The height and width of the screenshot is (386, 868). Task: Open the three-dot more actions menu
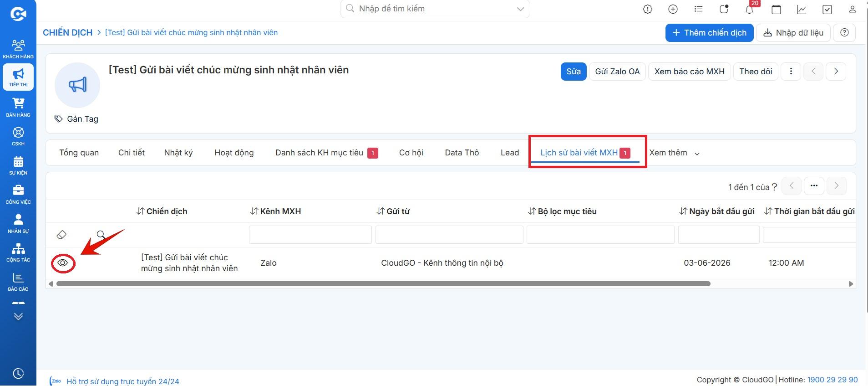click(791, 72)
